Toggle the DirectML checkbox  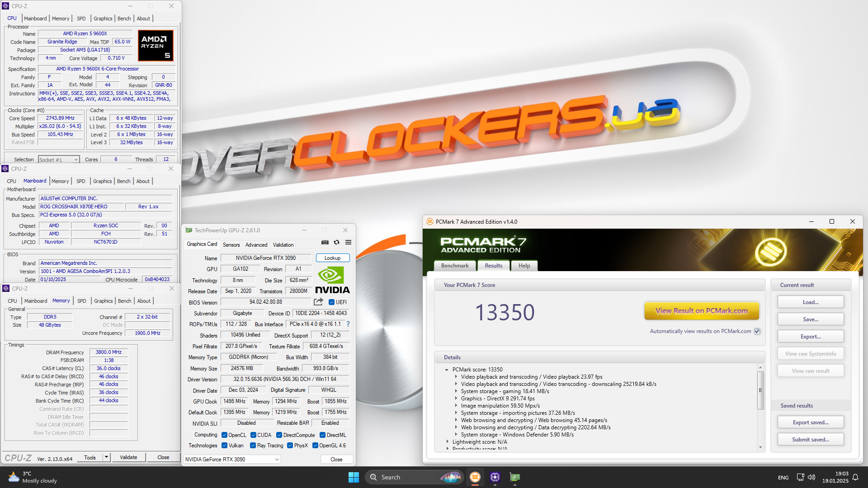click(323, 435)
